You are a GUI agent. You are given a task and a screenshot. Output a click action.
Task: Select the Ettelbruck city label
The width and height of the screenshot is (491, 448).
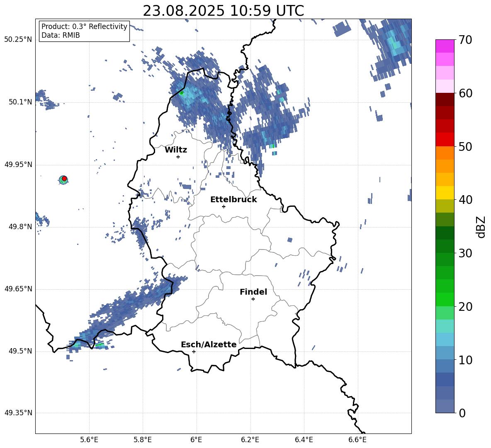click(x=233, y=200)
